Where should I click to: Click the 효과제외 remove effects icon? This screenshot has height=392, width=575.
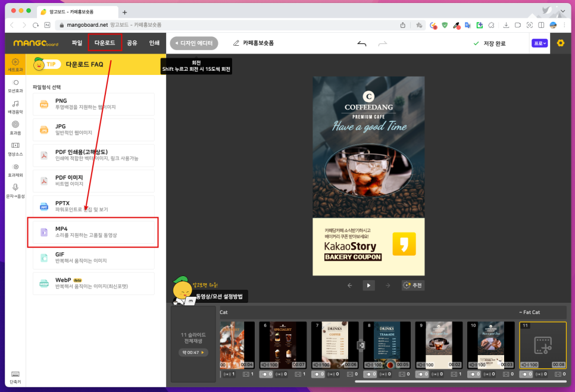15,170
